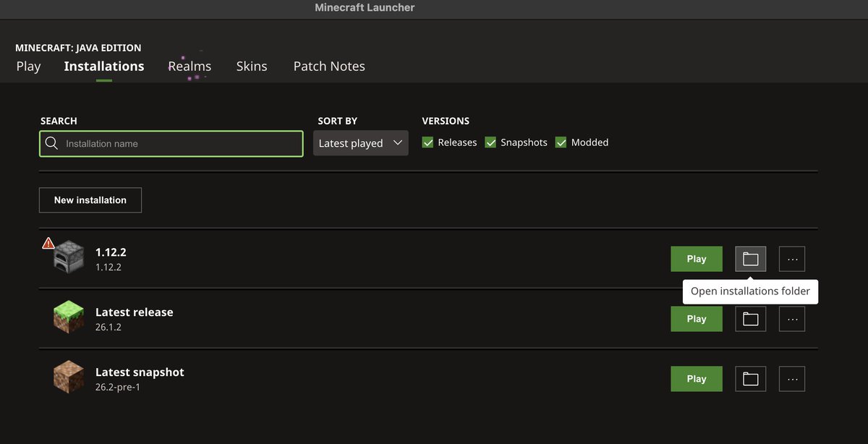
Task: Click version text 26.1.2
Action: pyautogui.click(x=109, y=327)
